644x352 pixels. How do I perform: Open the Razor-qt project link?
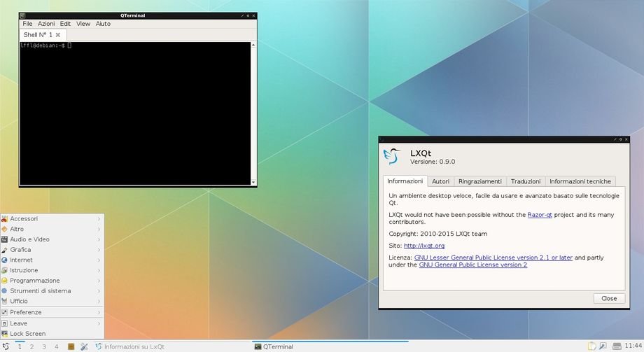click(x=539, y=215)
